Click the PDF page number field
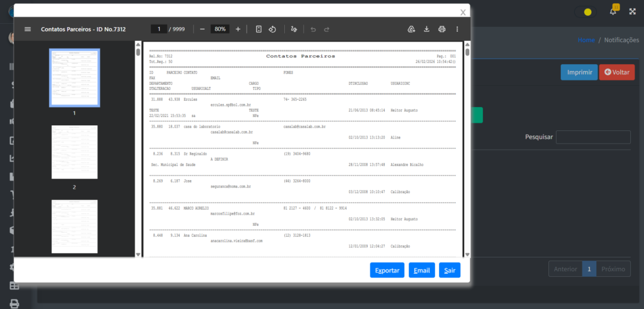 pos(158,29)
